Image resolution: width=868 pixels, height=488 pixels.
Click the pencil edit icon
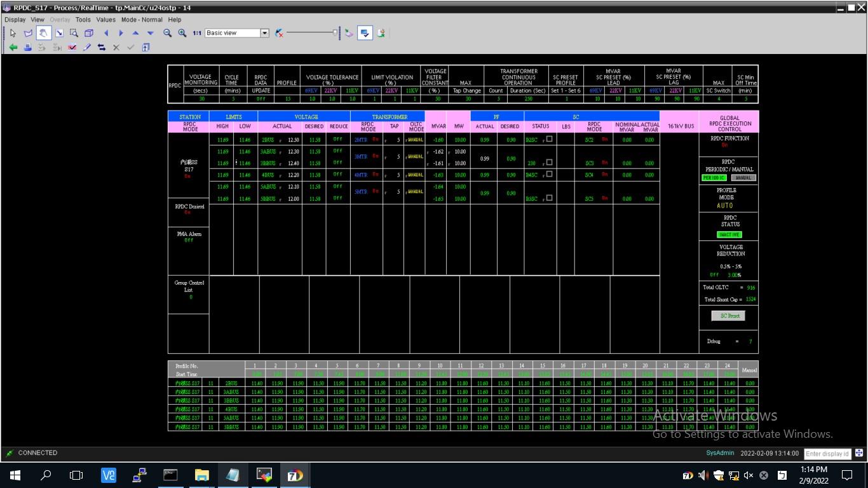[87, 48]
